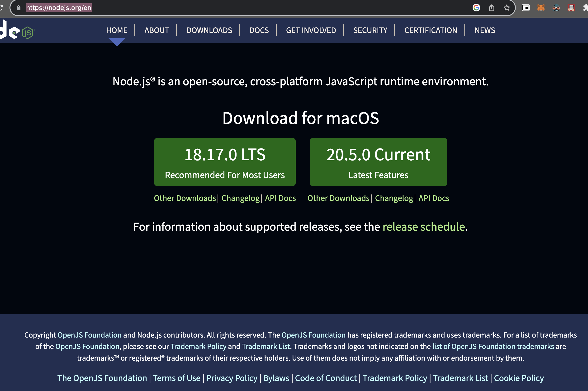Screen dimensions: 588x391
Task: Download 18.17.0 LTS
Action: [x=225, y=162]
